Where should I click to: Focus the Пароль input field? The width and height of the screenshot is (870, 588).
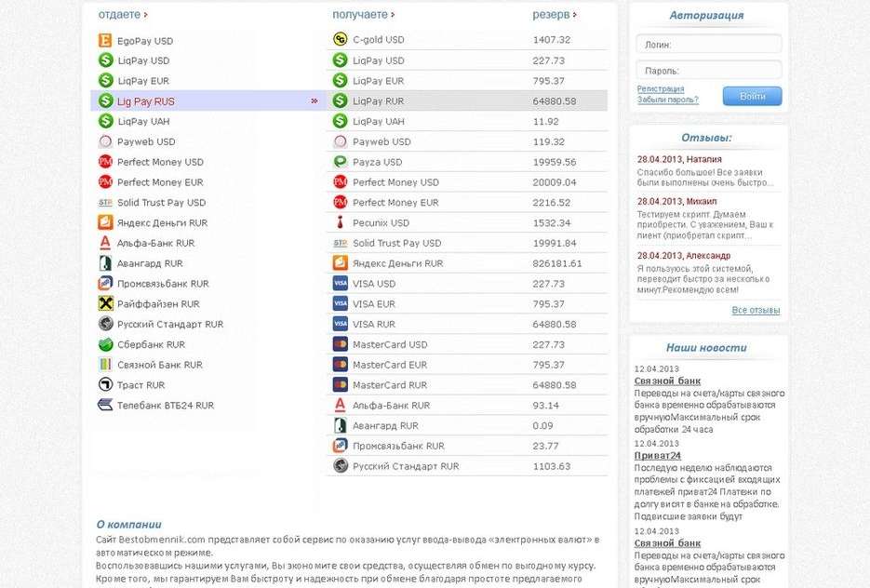708,71
